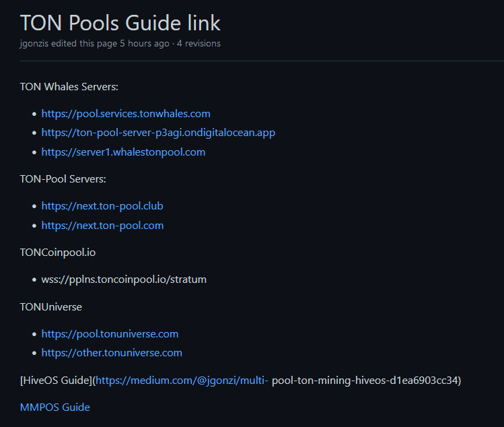Click the jgonzis edited this page text

point(69,43)
